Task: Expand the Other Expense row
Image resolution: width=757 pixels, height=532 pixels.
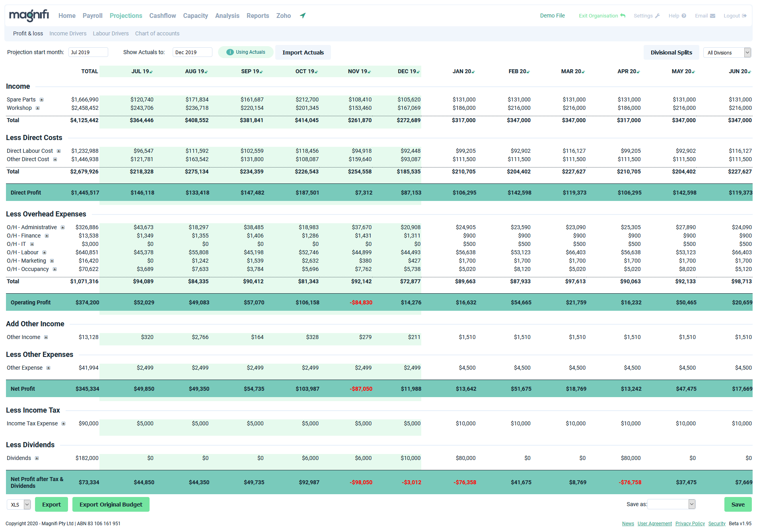Action: coord(48,368)
